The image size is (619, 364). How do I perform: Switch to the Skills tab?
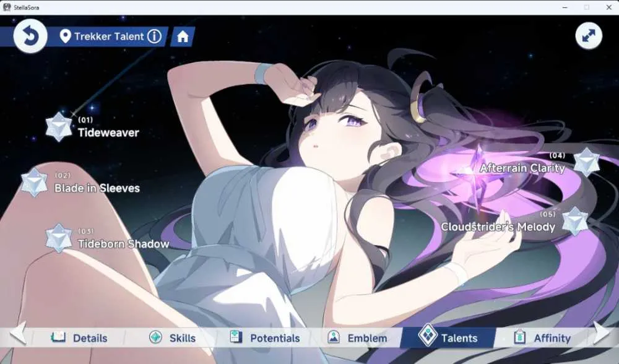(172, 338)
